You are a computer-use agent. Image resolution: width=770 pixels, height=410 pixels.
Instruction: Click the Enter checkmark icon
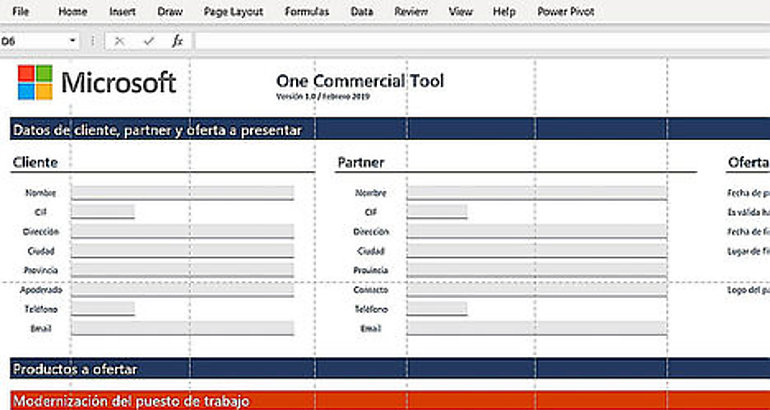pos(148,41)
